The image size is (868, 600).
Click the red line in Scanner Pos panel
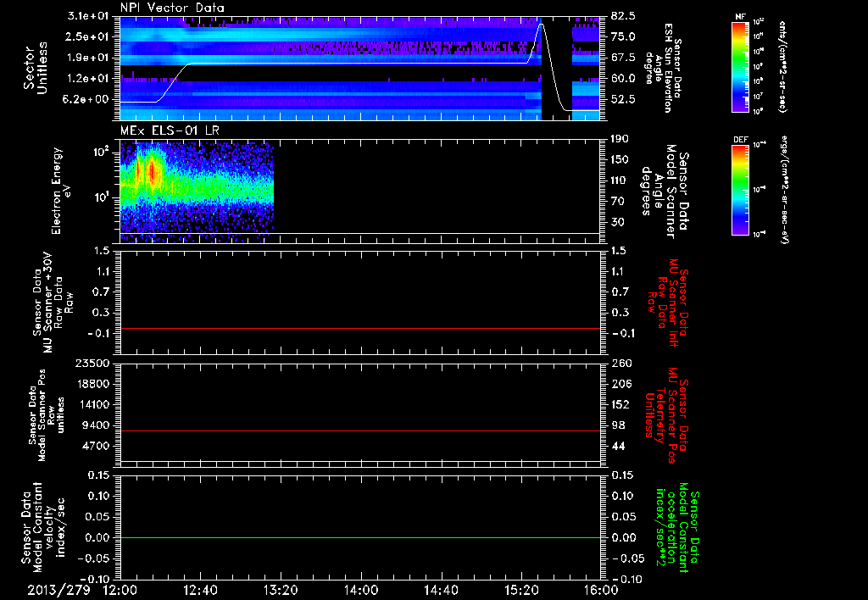coord(359,431)
